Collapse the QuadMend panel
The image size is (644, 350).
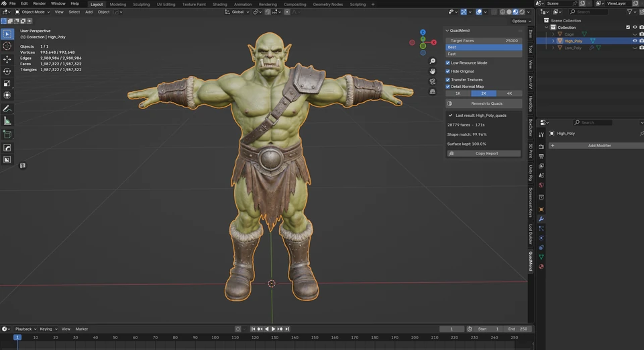point(447,30)
